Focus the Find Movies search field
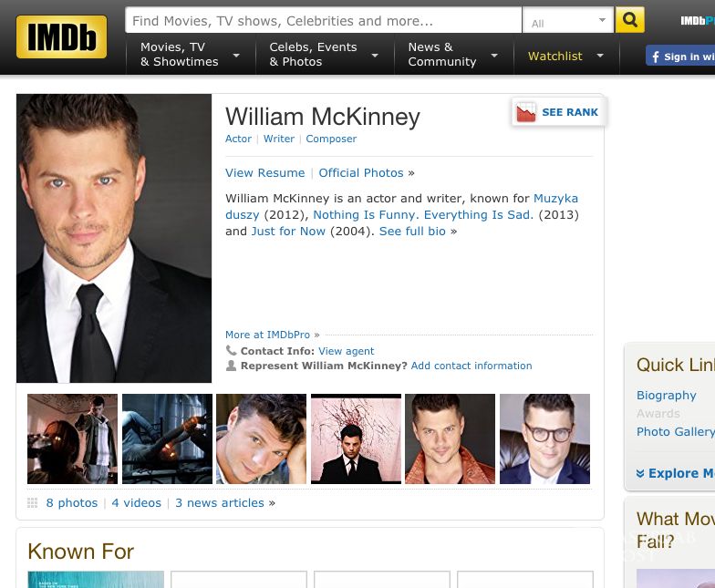The image size is (715, 588). pos(323,20)
